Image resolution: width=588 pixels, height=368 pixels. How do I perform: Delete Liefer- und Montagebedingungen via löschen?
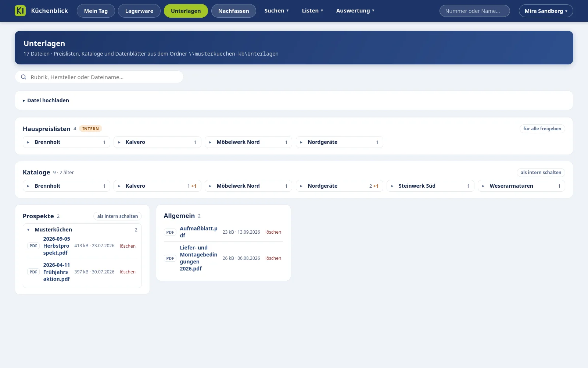click(273, 258)
